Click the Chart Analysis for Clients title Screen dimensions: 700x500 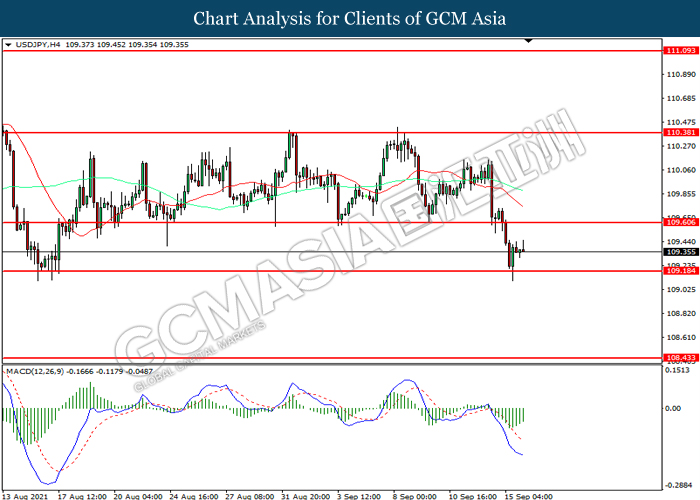(x=350, y=19)
